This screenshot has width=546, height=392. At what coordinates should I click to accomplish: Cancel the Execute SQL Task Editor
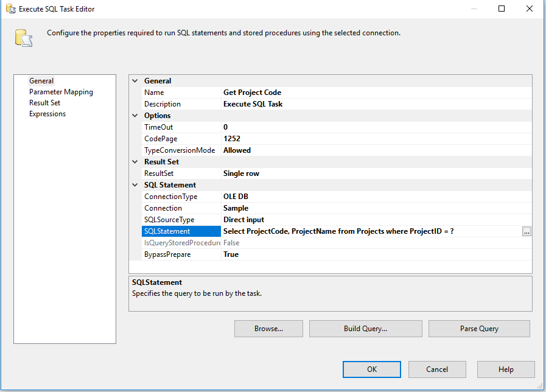pyautogui.click(x=437, y=369)
